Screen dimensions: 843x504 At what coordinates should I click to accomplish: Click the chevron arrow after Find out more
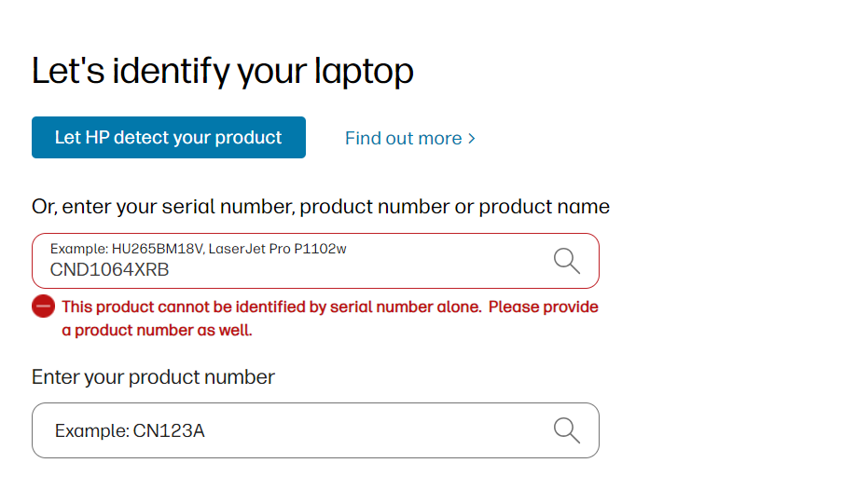click(472, 139)
